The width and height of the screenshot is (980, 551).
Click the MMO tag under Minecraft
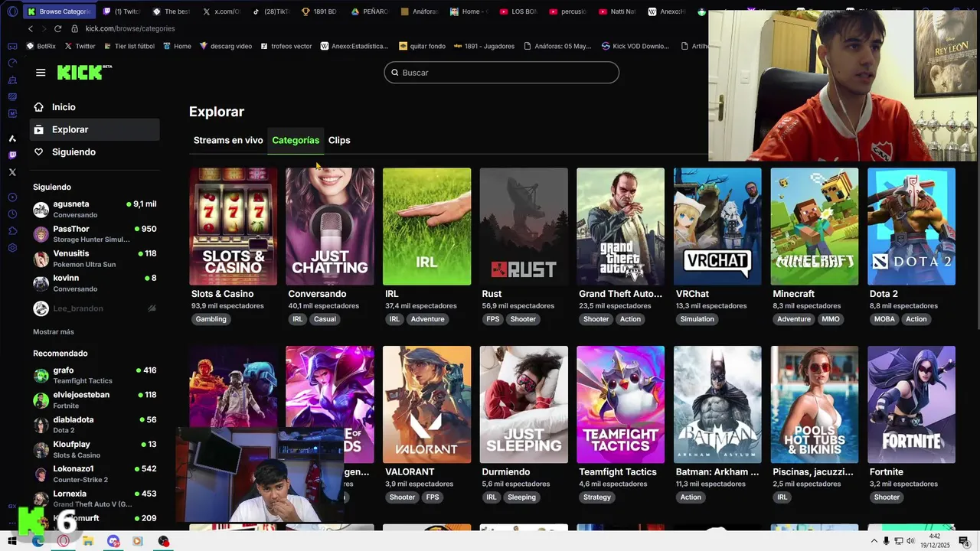[831, 319]
